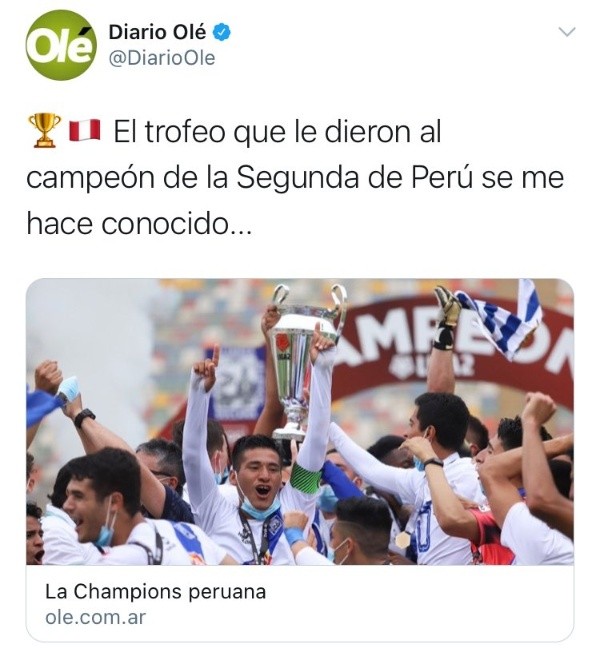Expand the tweet options chevron
Screen dimensions: 600x652
pyautogui.click(x=567, y=32)
